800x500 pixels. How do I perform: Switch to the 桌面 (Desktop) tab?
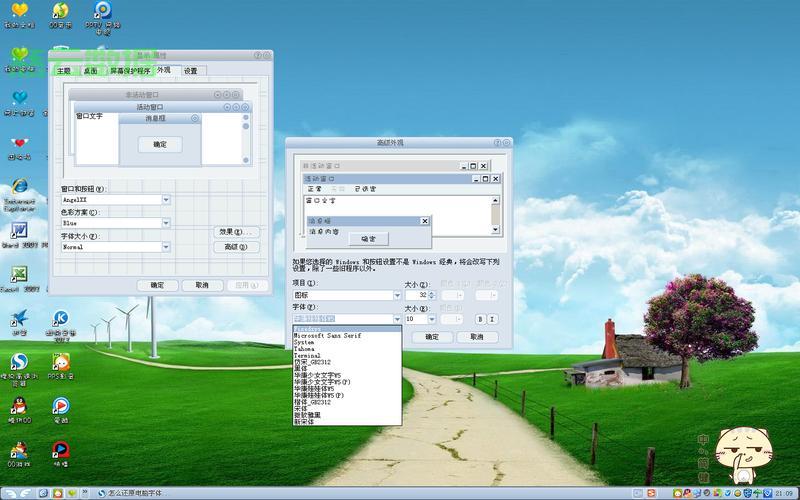pyautogui.click(x=91, y=71)
